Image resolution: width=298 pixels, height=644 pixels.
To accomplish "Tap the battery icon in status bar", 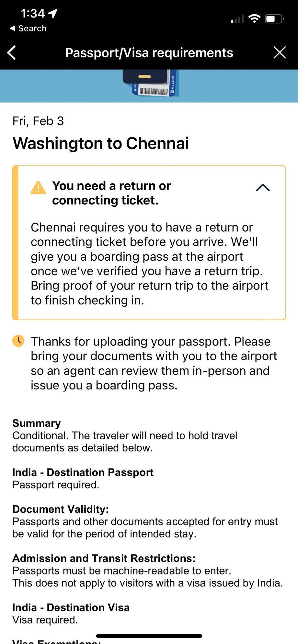I will [274, 19].
